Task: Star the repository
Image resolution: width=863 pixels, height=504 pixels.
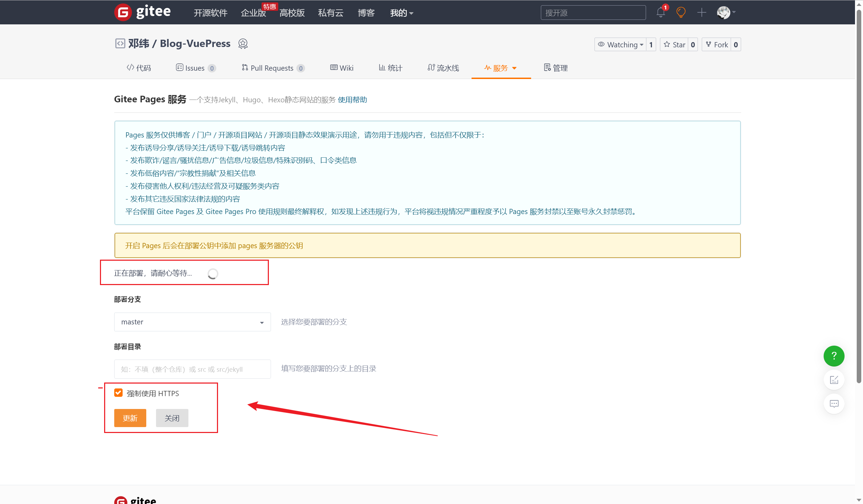Action: coord(674,45)
